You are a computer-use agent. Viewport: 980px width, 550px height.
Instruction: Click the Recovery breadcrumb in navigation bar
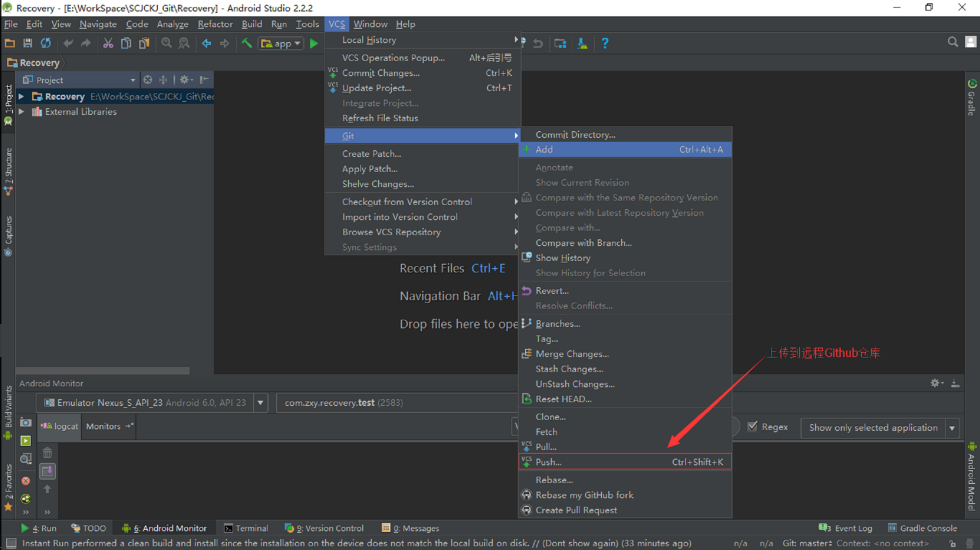[x=34, y=63]
